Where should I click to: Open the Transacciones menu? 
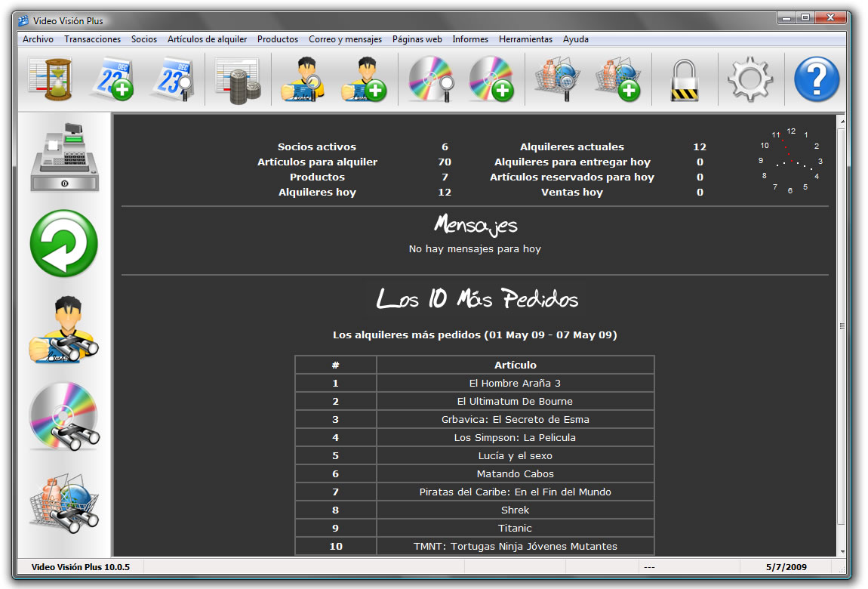point(92,39)
